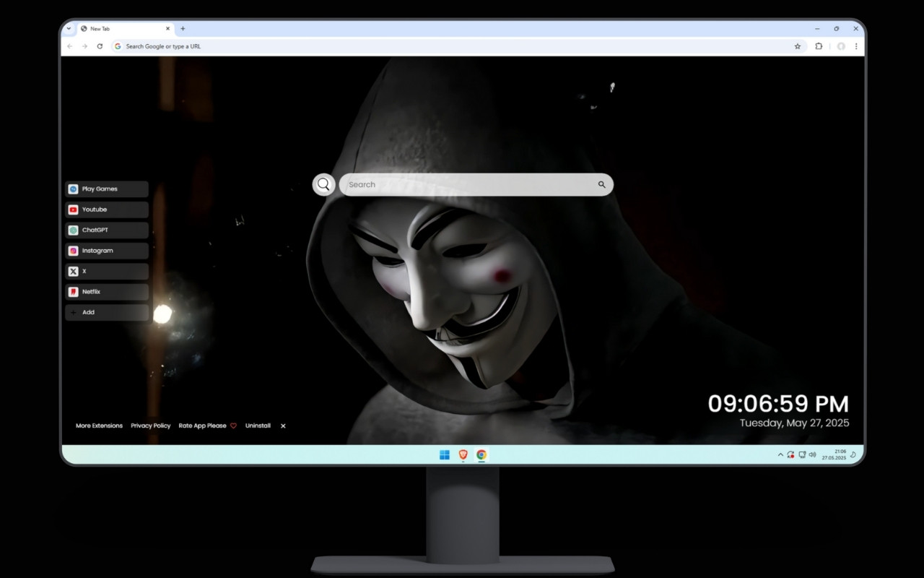924x578 pixels.
Task: Click the moon icon in the taskbar corner
Action: pyautogui.click(x=853, y=454)
